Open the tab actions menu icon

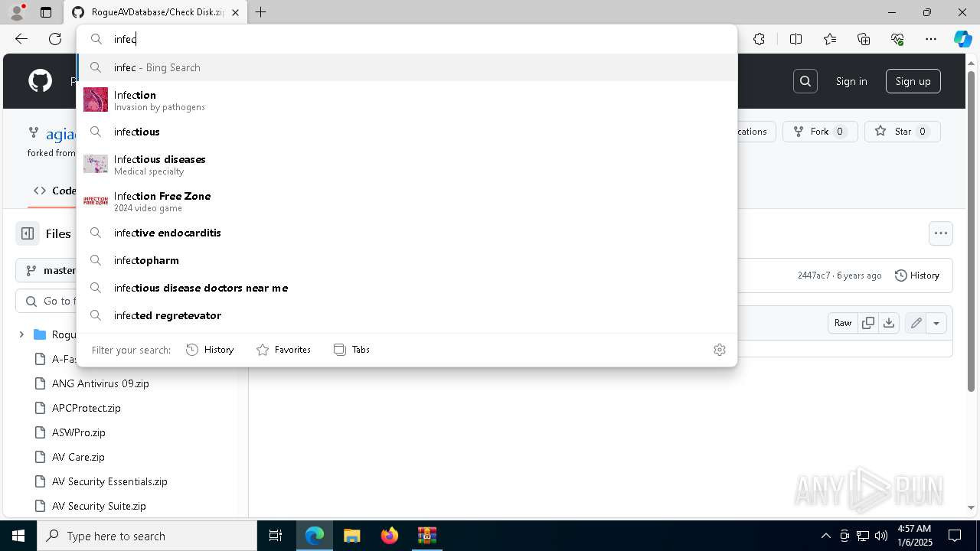46,12
